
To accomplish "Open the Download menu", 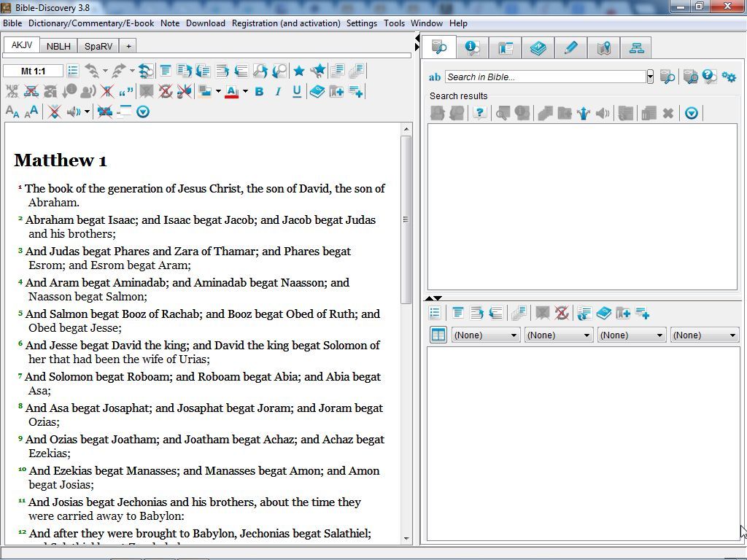I will (x=205, y=23).
